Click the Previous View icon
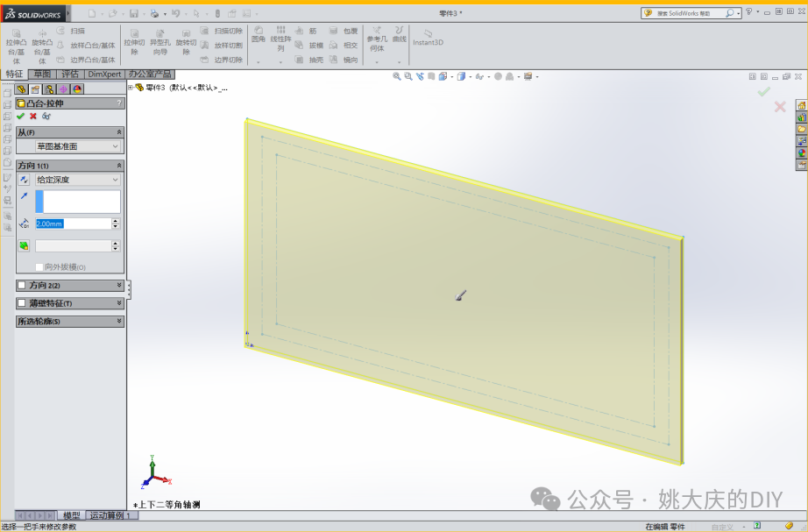Viewport: 808px width, 532px height. [420, 76]
